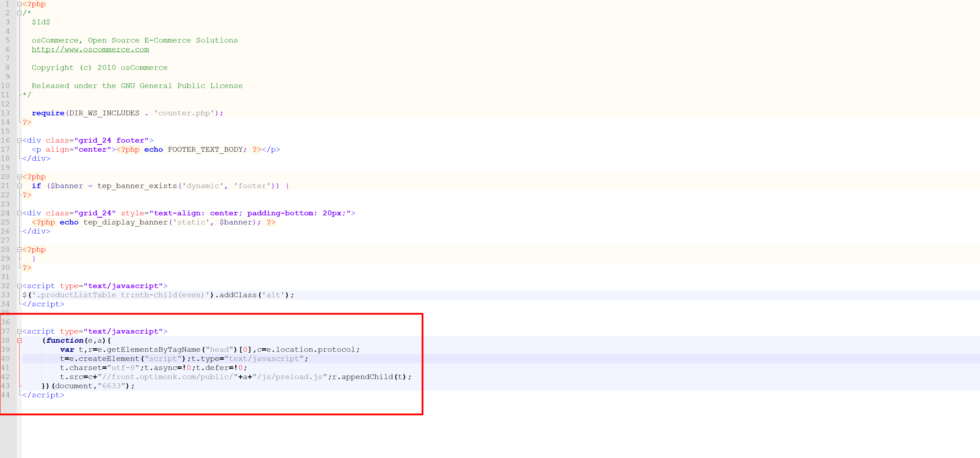Click line number 33 in the margin
The image size is (980, 458).
pos(5,295)
